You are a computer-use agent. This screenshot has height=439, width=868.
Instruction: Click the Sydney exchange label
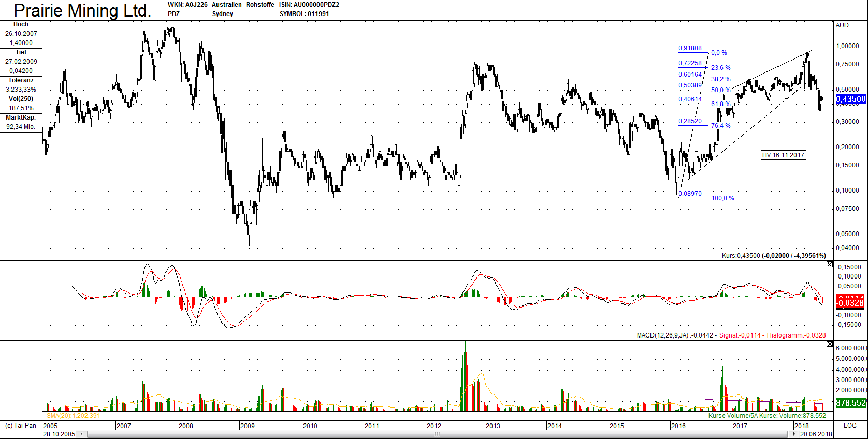click(223, 14)
